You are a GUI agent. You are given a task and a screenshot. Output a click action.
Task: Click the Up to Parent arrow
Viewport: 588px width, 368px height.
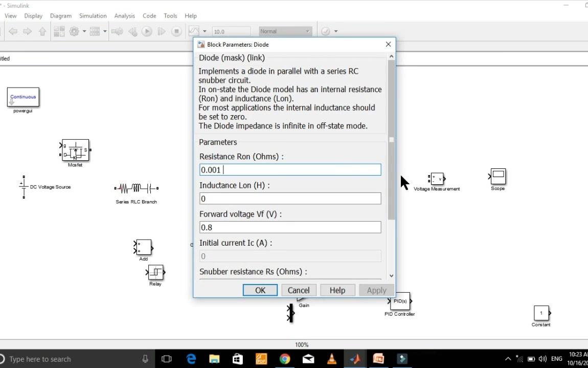tap(42, 32)
